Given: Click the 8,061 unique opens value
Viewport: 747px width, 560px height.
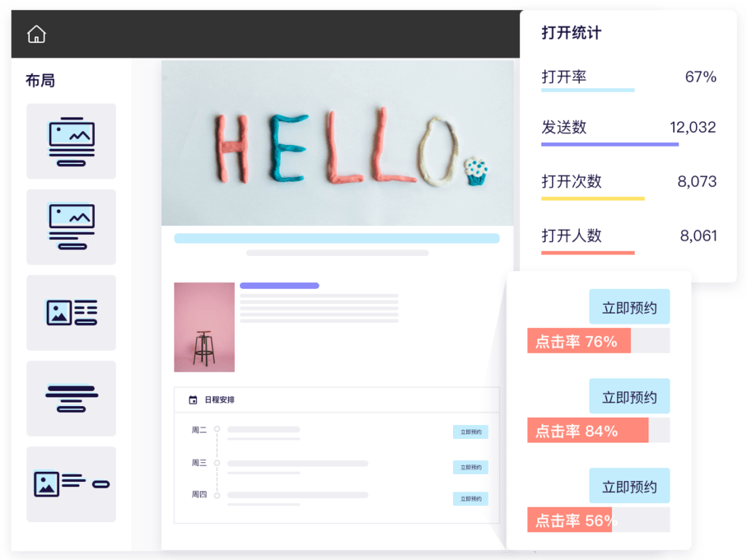Looking at the screenshot, I should click(698, 236).
